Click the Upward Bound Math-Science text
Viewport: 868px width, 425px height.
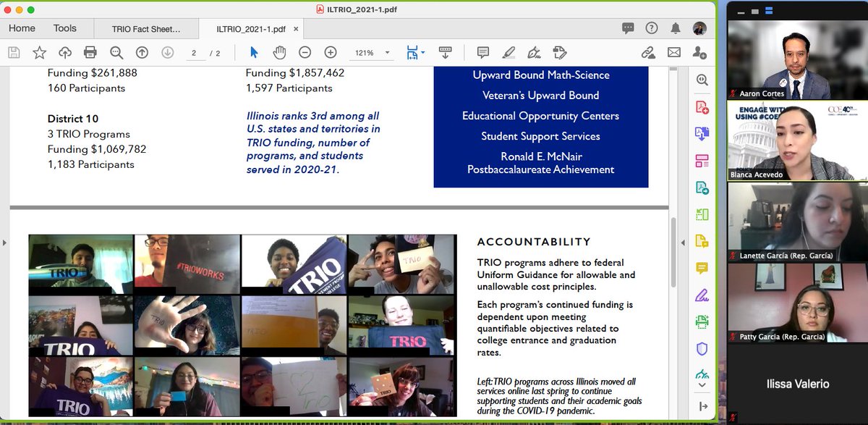541,75
